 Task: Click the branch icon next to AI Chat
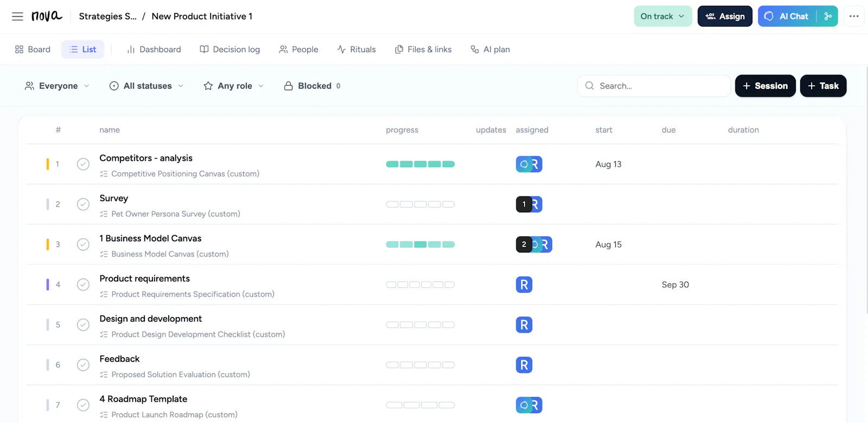point(828,16)
